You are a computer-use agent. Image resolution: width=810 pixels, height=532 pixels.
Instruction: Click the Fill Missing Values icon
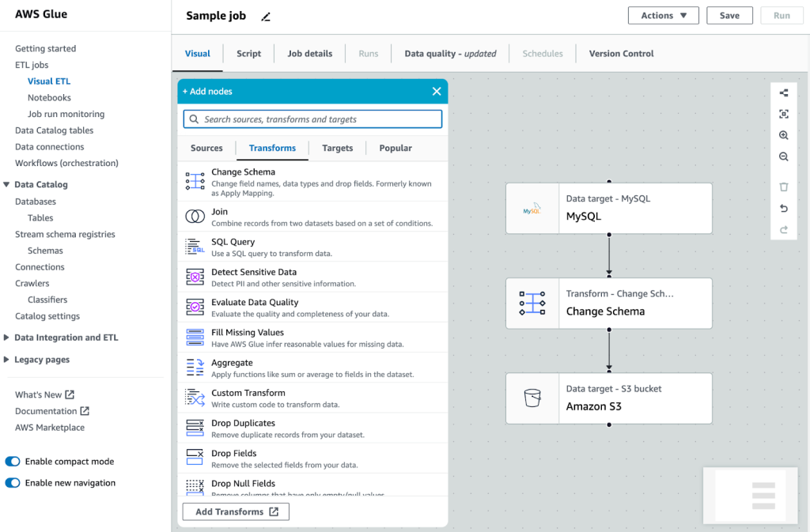click(195, 337)
